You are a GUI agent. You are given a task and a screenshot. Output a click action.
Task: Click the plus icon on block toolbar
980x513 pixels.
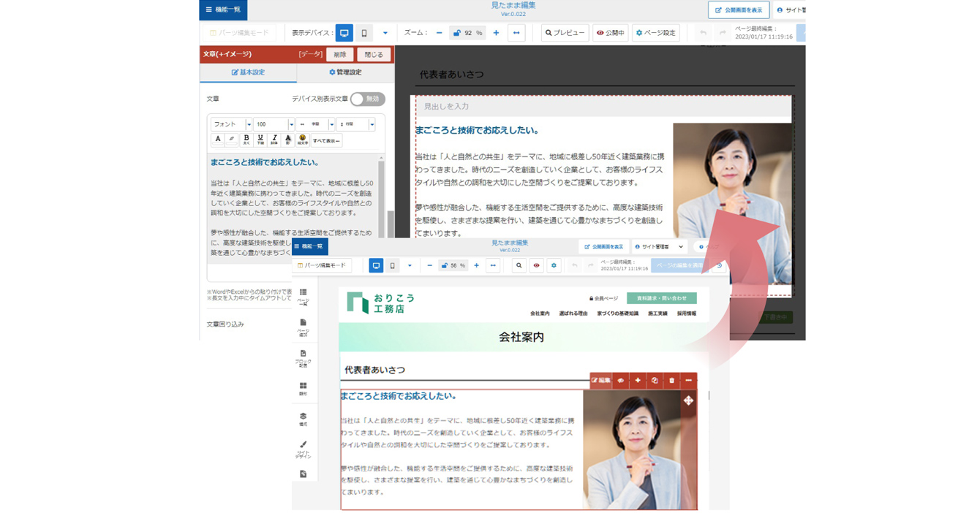[638, 381]
